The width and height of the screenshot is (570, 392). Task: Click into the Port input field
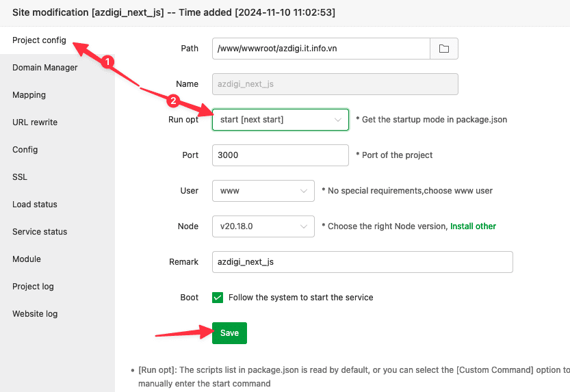280,155
